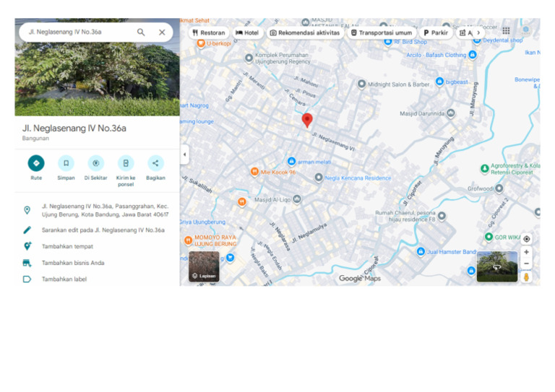
Task: Select MOMOYO RAYA UJUNG BERUNG marker
Action: click(x=188, y=240)
